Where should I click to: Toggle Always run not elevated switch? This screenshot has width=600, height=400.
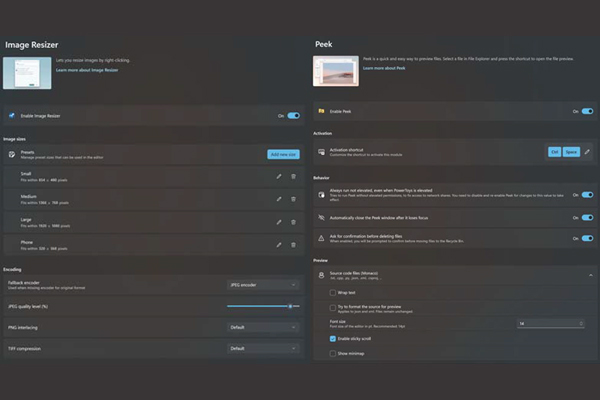click(x=587, y=195)
